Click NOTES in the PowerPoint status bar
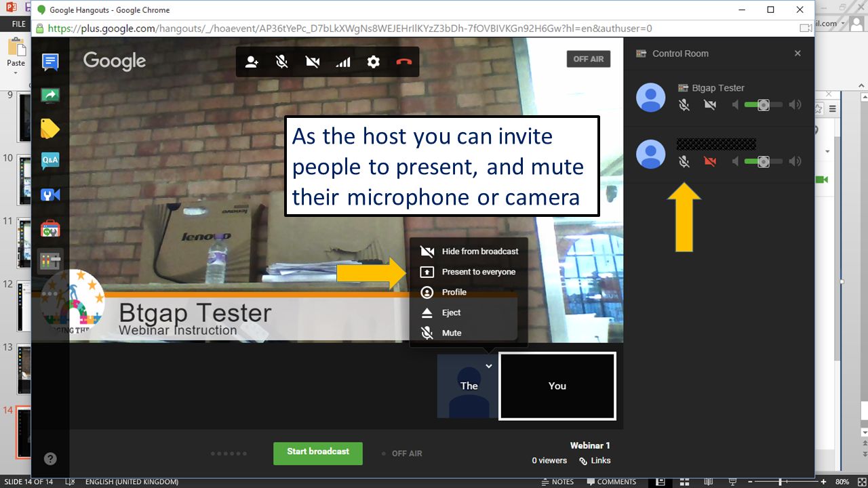Image resolution: width=868 pixels, height=488 pixels. coord(558,482)
